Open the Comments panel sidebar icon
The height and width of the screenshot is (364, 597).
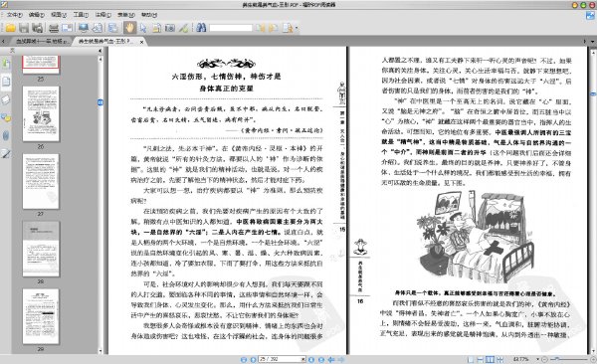click(x=6, y=117)
